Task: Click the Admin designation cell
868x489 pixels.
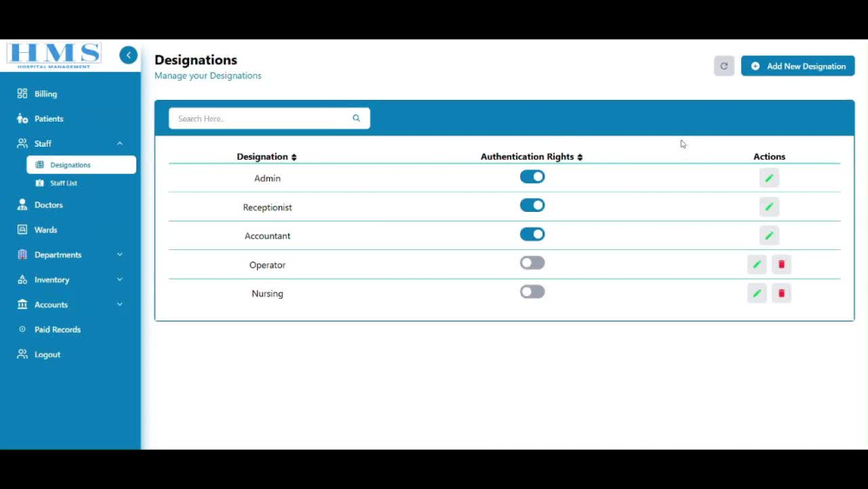Action: point(267,178)
